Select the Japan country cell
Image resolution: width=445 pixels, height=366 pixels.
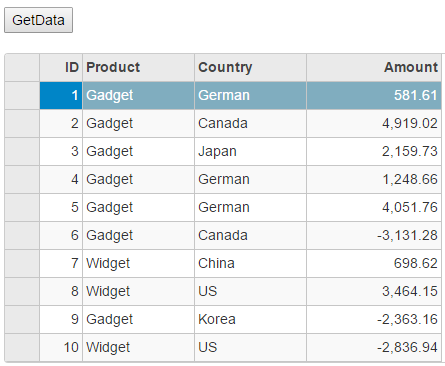pos(250,151)
